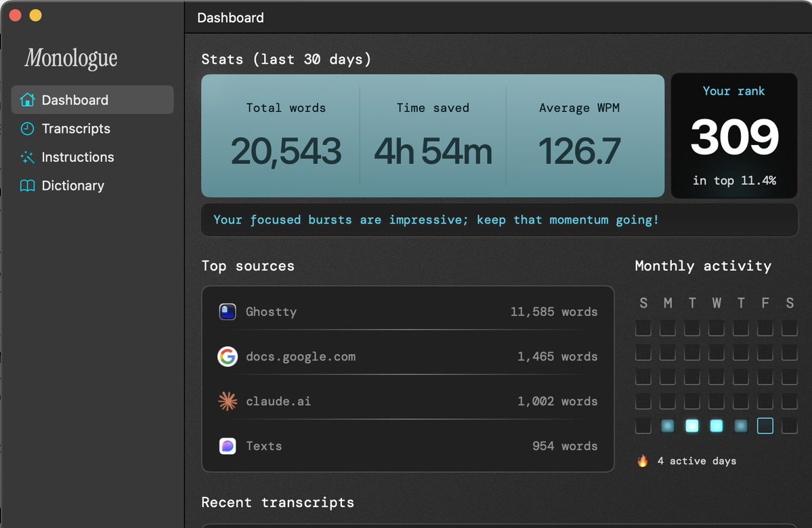Screen dimensions: 812x528
Task: Click the Average WPM value 126.7
Action: (579, 151)
